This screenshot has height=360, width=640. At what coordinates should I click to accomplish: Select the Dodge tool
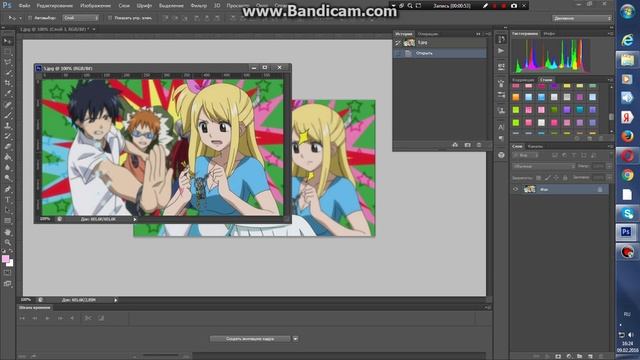[7, 178]
